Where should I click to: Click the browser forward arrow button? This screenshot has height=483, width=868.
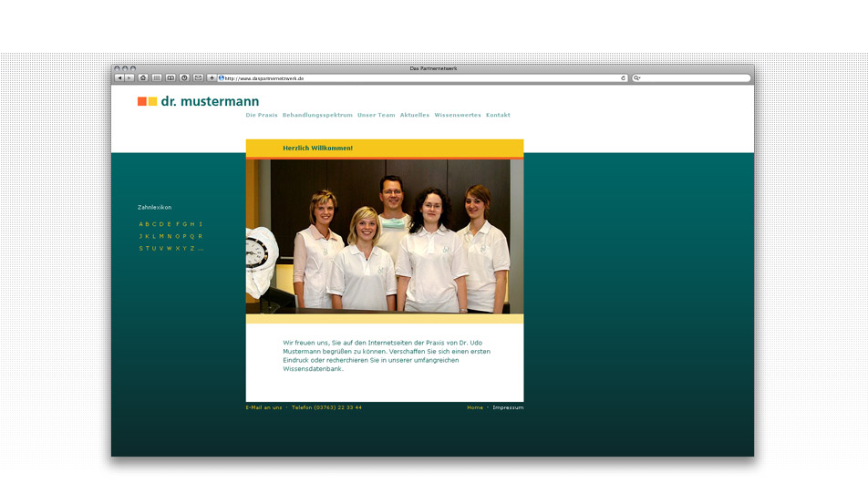[129, 78]
